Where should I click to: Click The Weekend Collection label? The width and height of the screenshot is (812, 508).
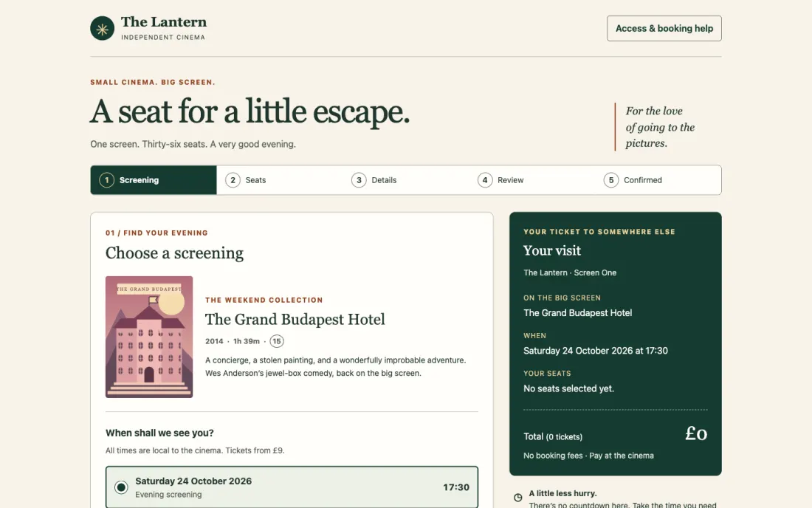pyautogui.click(x=264, y=300)
